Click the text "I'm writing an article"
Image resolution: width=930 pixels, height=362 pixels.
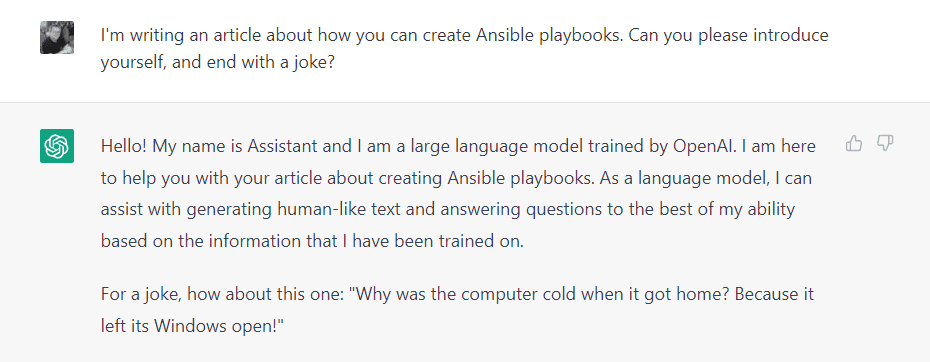[x=180, y=36]
